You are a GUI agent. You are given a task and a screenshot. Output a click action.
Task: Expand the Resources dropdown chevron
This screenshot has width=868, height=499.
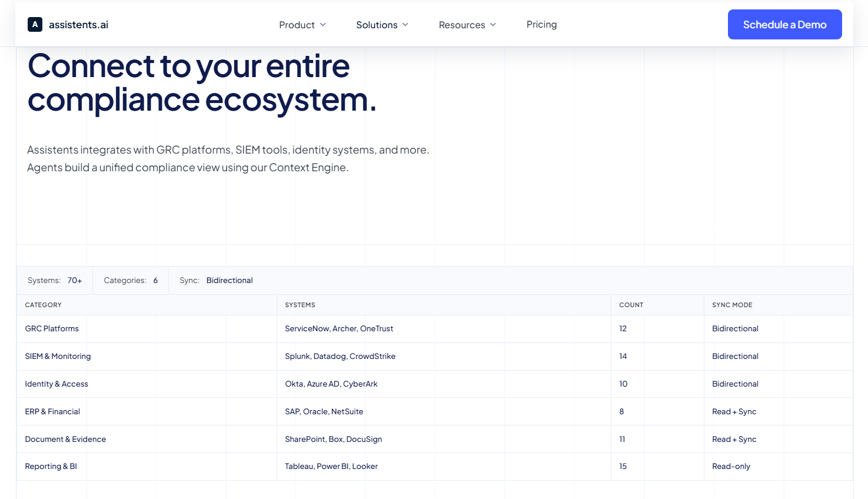coord(493,25)
